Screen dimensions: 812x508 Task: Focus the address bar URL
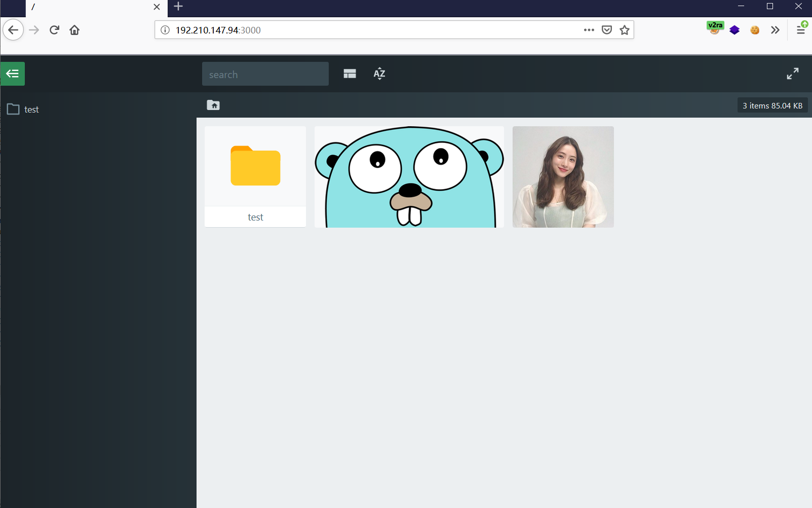point(375,30)
